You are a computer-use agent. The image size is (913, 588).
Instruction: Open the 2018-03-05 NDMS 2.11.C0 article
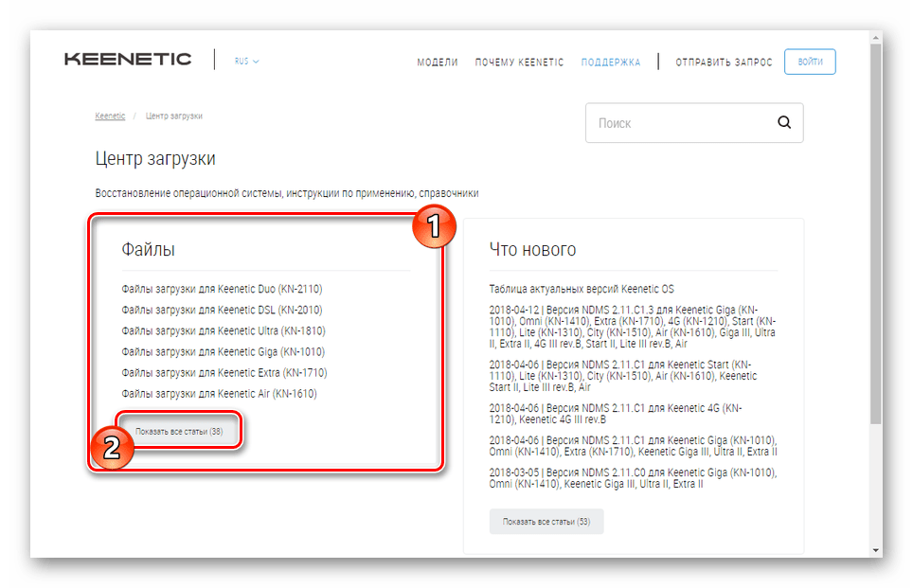click(633, 477)
